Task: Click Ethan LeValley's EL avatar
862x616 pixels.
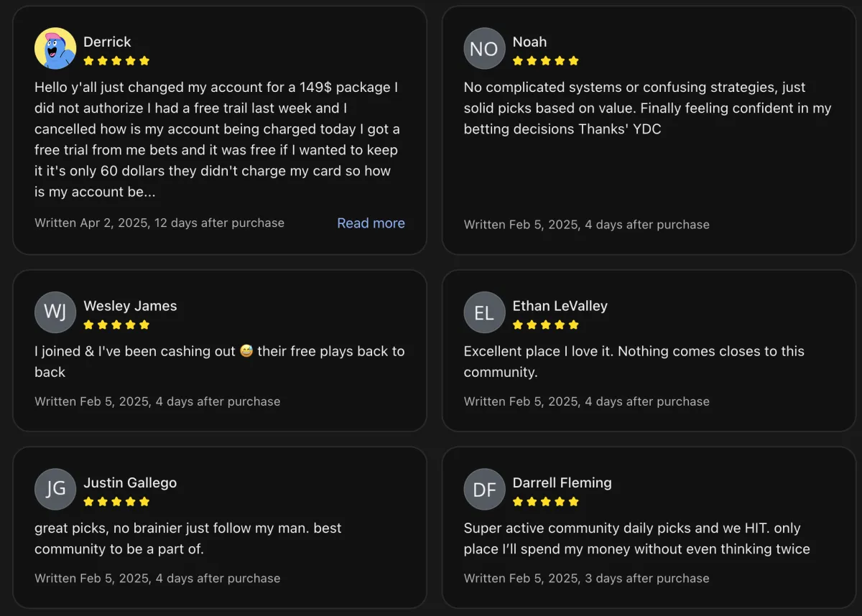Action: (484, 312)
